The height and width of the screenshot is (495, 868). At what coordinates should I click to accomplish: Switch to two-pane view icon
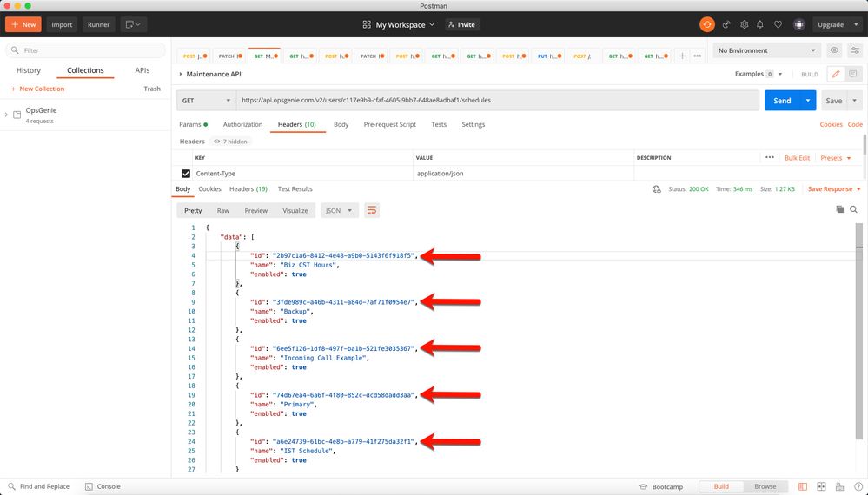[821, 486]
